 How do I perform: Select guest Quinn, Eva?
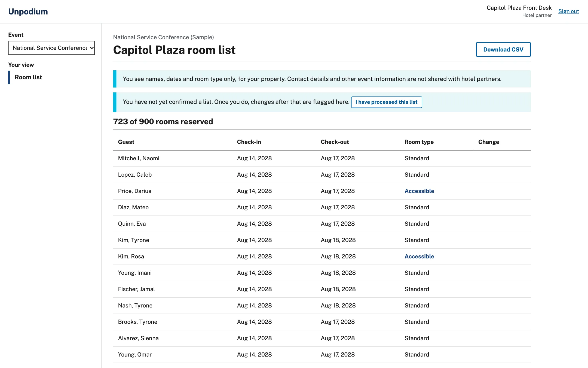(x=132, y=224)
